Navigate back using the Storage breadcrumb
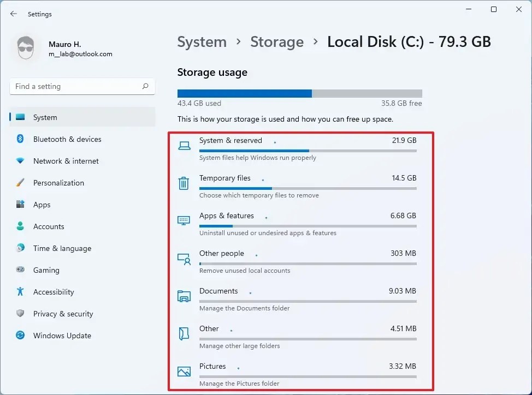Viewport: 532px width, 395px height. click(277, 41)
